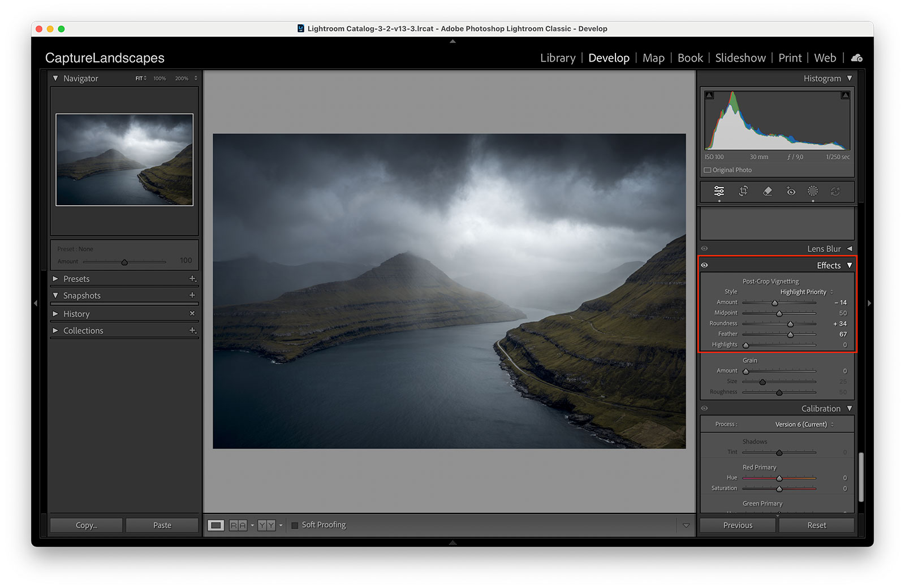
Task: Switch to Loupe view mode icon
Action: (x=216, y=525)
